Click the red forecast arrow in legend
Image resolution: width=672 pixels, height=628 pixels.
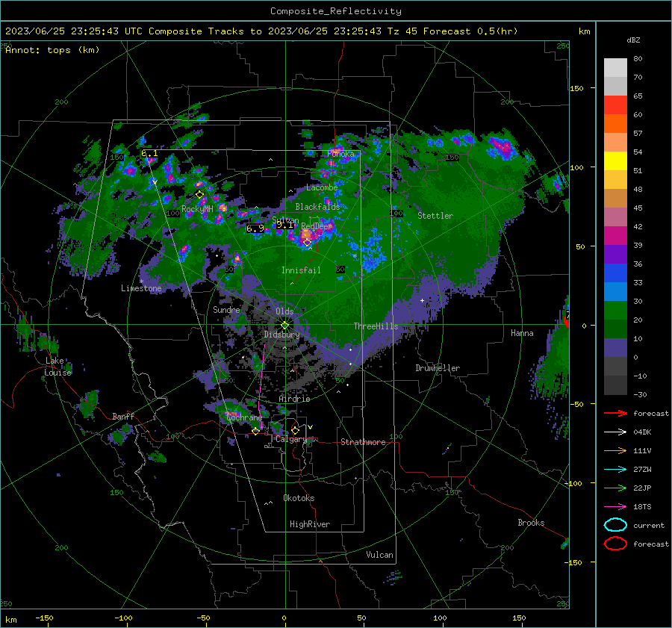(x=615, y=413)
